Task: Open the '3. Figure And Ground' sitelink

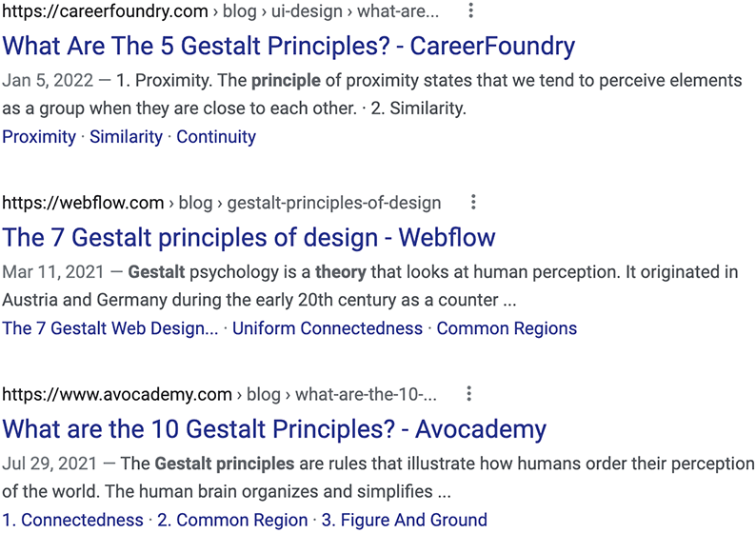Action: 405,520
